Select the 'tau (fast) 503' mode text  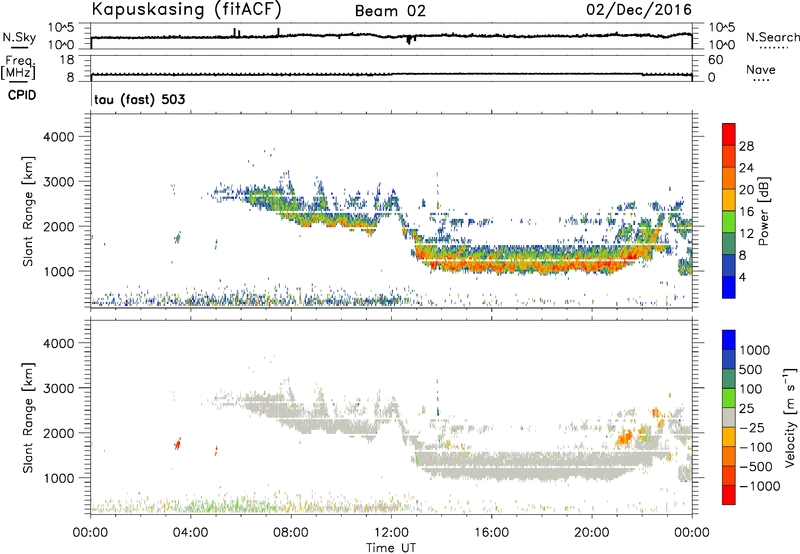pyautogui.click(x=140, y=99)
